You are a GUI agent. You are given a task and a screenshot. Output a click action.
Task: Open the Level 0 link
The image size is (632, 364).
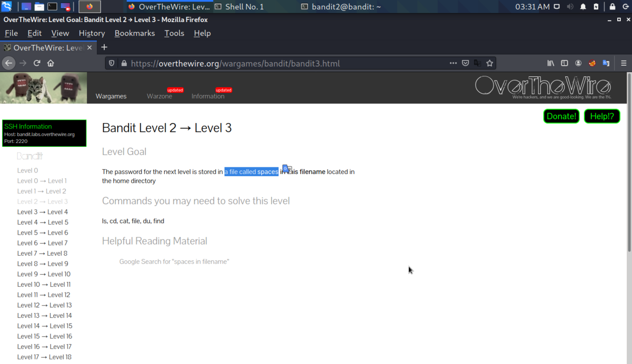pyautogui.click(x=27, y=170)
